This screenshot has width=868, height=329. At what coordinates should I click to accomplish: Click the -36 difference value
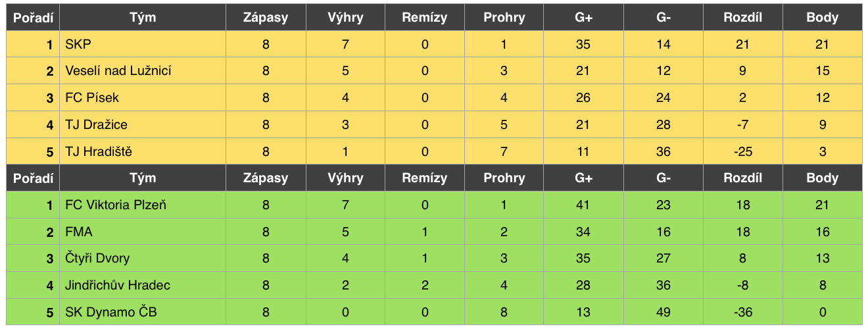743,313
